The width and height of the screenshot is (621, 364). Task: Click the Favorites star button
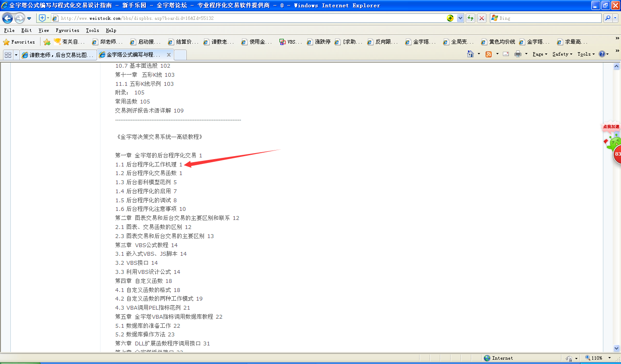(x=19, y=42)
